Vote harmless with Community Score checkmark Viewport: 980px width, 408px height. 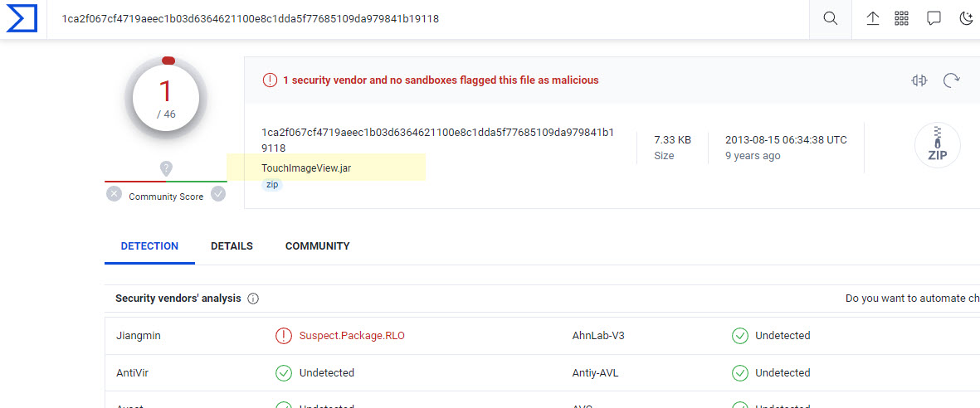pos(218,194)
